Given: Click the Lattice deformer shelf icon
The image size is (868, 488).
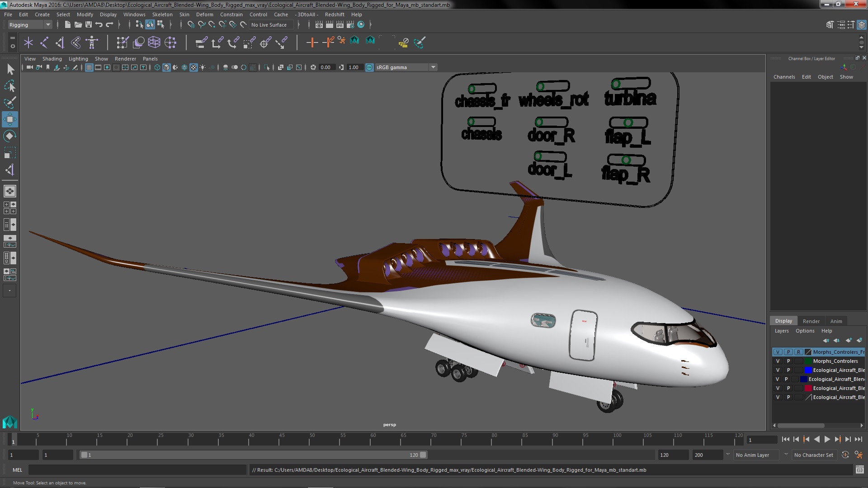Looking at the screenshot, I should click(154, 43).
